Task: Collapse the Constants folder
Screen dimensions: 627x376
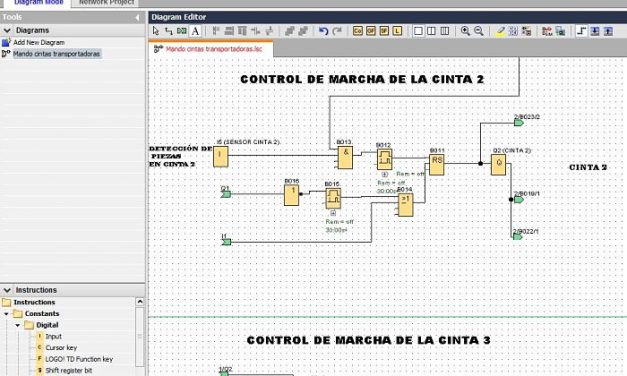Action: (x=6, y=314)
